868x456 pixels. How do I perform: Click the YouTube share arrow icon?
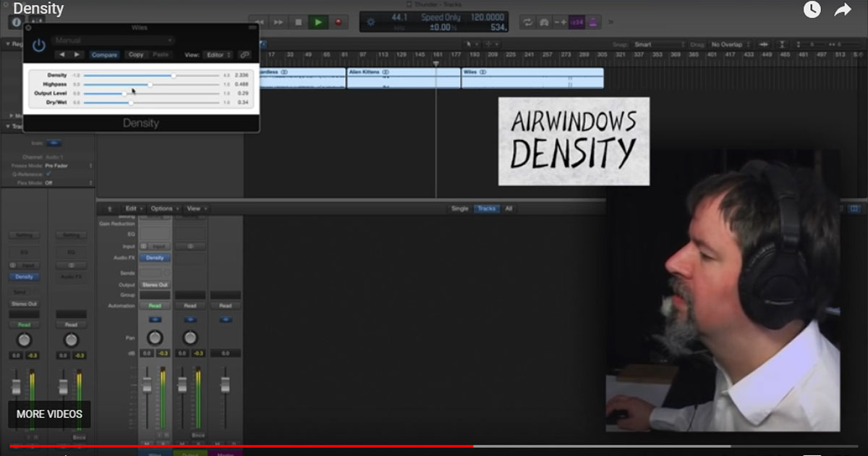843,9
